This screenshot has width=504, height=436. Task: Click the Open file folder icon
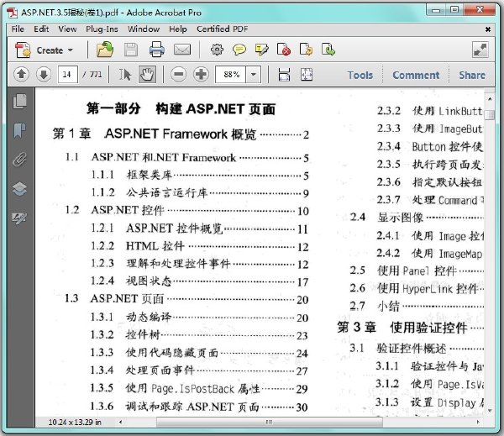pyautogui.click(x=105, y=50)
